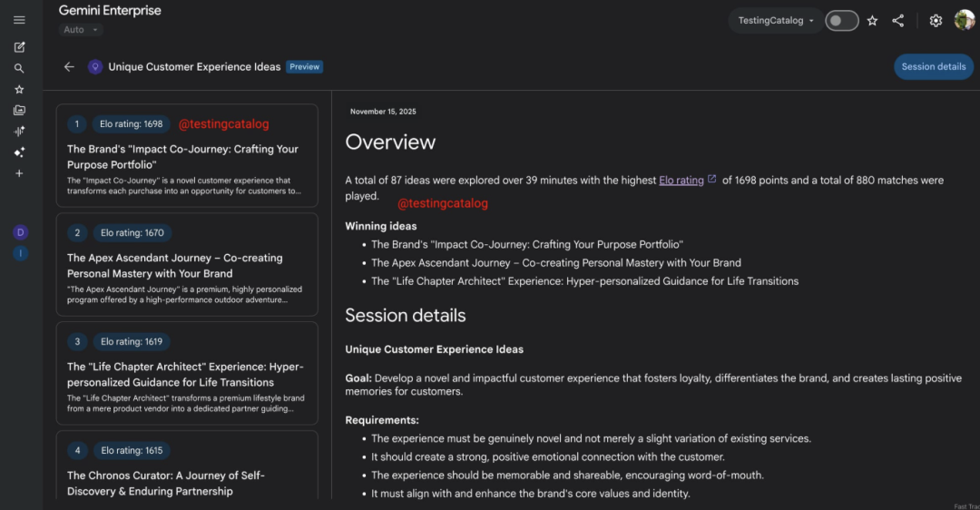This screenshot has height=510, width=980.
Task: Open the user profile avatar
Action: coord(964,20)
